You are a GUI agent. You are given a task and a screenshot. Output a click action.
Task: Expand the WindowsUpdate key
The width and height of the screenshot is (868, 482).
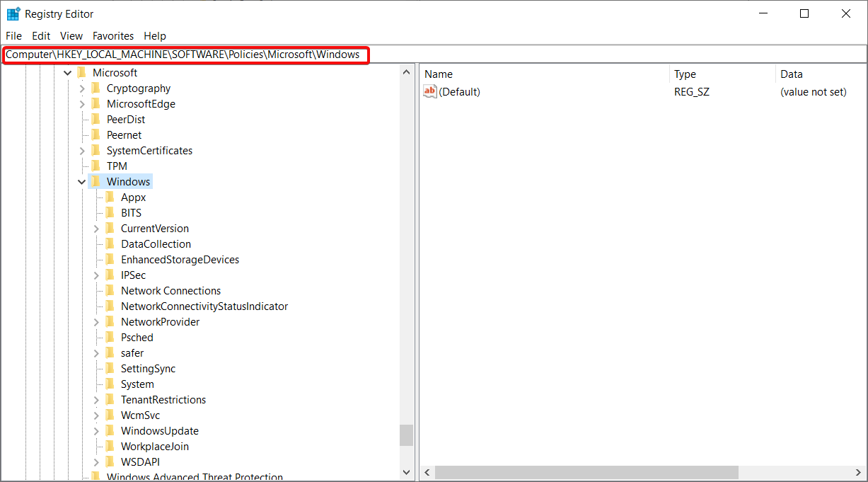pyautogui.click(x=96, y=431)
